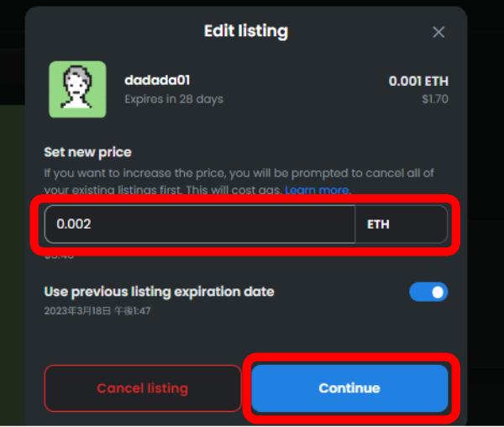
Task: Click the blue Continue button
Action: tap(349, 388)
